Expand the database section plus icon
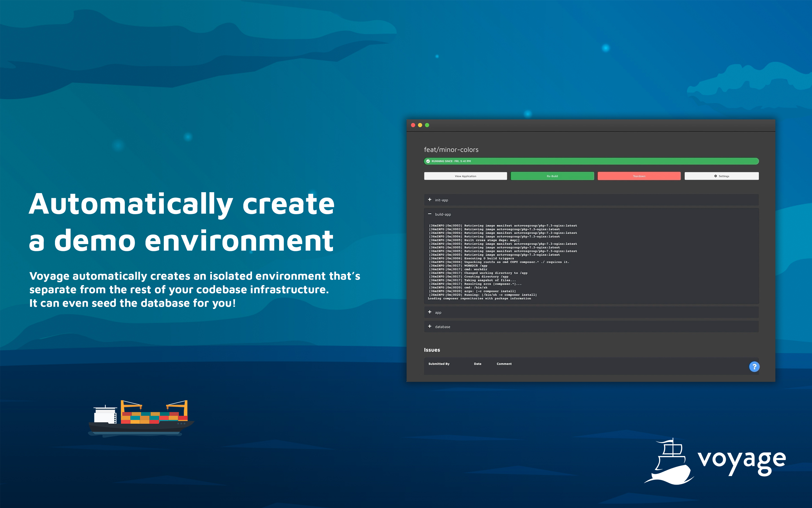Image resolution: width=812 pixels, height=508 pixels. click(429, 326)
